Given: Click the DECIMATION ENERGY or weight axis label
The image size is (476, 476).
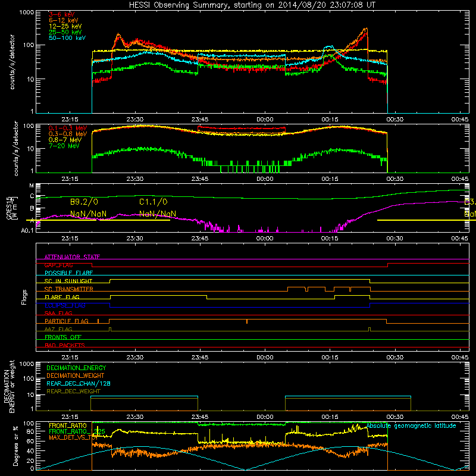Looking at the screenshot, I should tap(9, 386).
